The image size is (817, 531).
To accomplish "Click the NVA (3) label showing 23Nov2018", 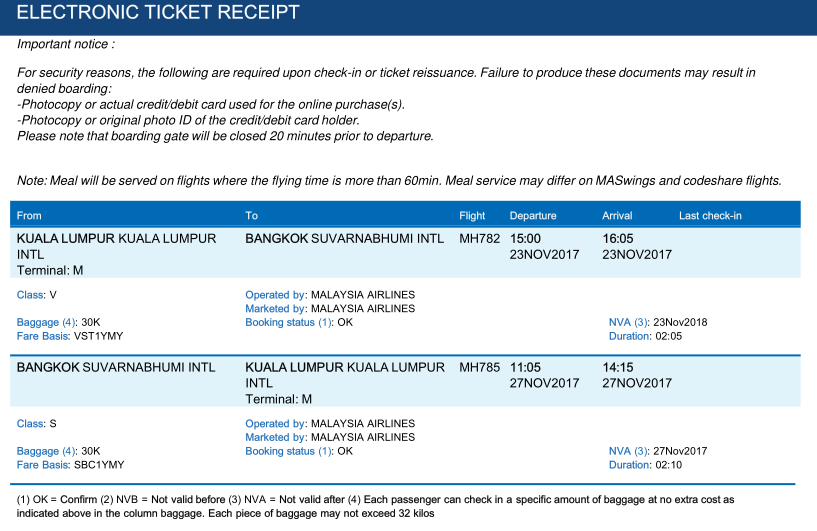I will 628,323.
